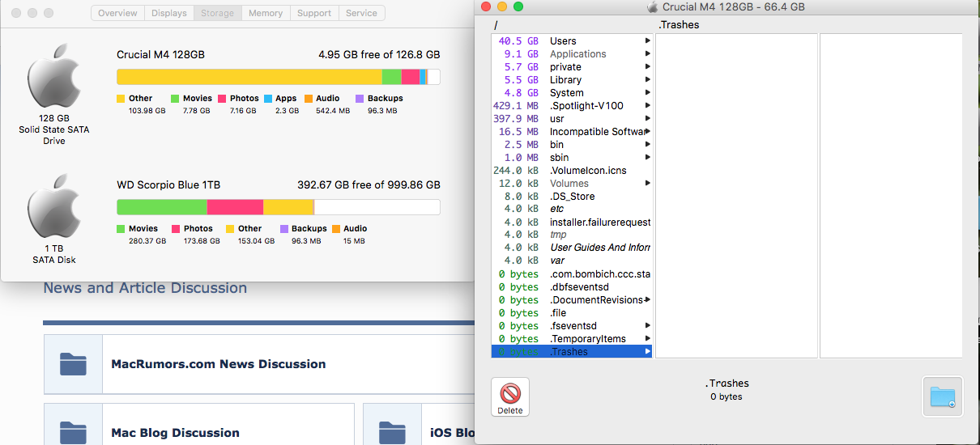Select the tmp entry
The image size is (980, 445).
572,235
